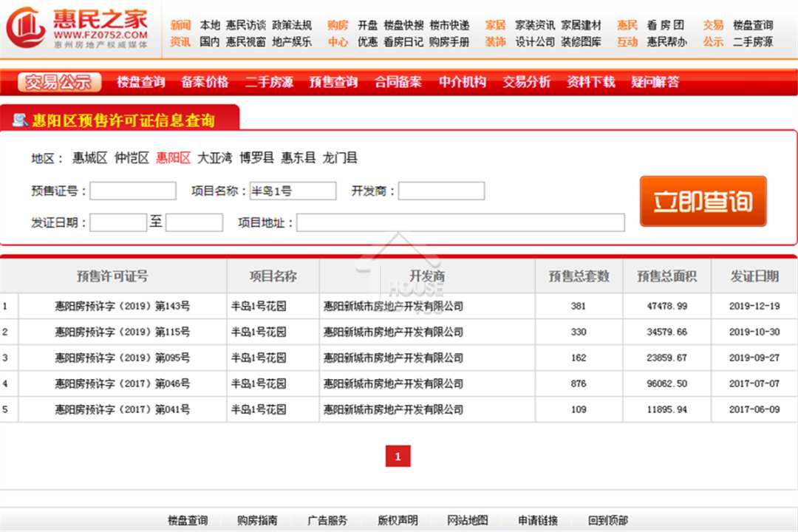Click the footer 回到顶部 link
798x532 pixels.
[608, 520]
